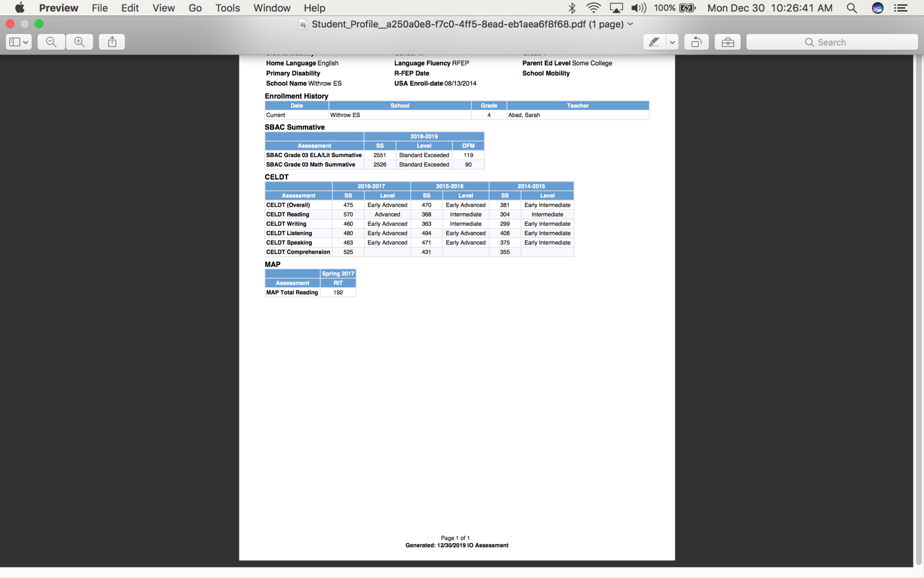Open the View menu
Image resolution: width=924 pixels, height=578 pixels.
click(x=163, y=8)
